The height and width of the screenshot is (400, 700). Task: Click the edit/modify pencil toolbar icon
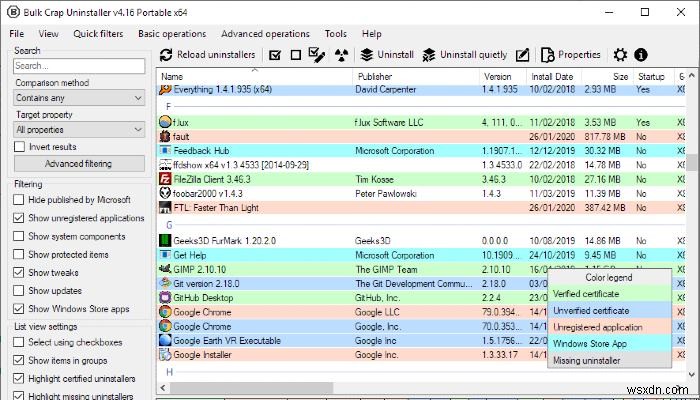[x=522, y=55]
